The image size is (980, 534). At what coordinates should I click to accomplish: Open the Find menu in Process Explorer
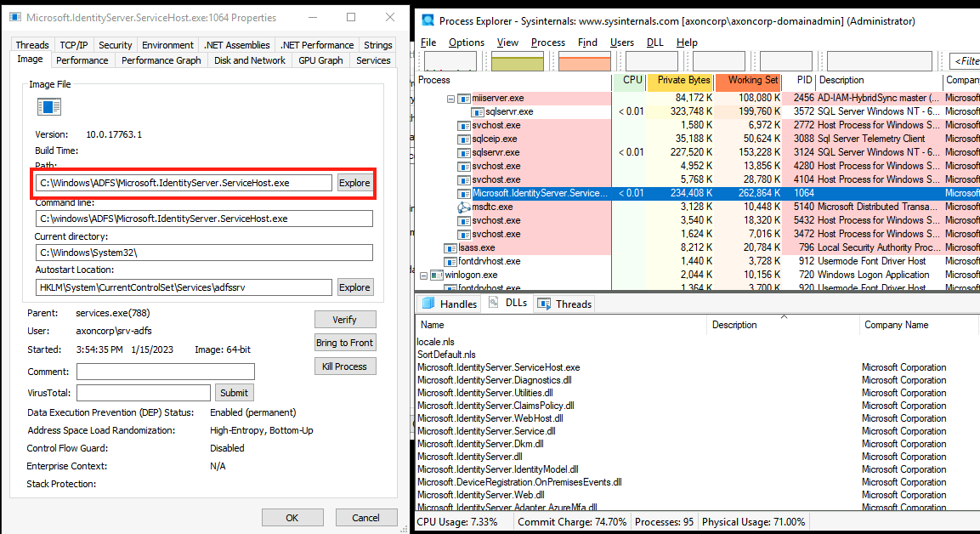coord(587,42)
